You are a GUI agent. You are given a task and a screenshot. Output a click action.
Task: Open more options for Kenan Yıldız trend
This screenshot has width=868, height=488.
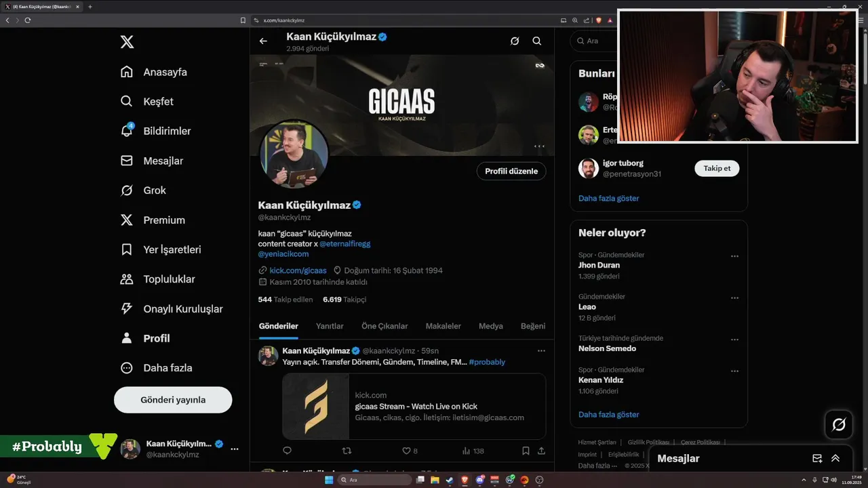pos(734,371)
